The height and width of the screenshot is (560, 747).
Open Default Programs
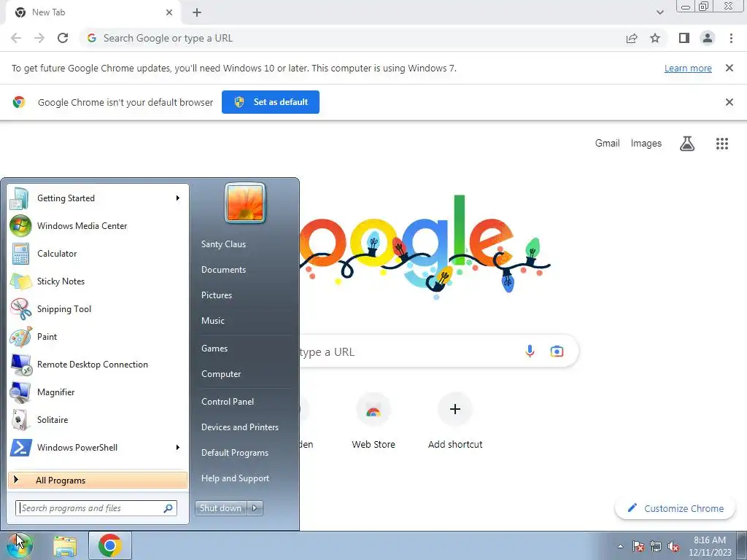(x=235, y=452)
